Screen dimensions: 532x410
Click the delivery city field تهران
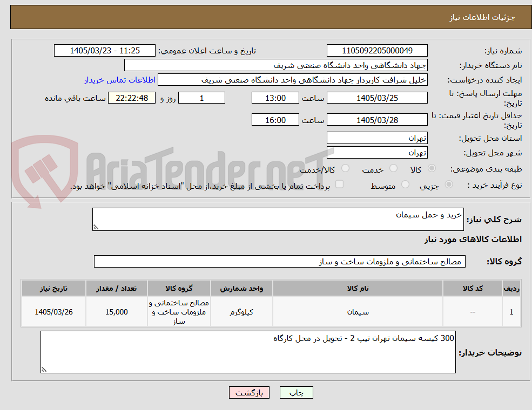[x=377, y=153]
